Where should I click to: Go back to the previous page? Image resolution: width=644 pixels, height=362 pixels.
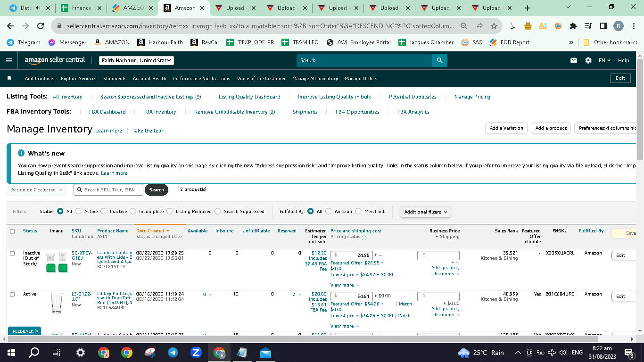click(10, 26)
